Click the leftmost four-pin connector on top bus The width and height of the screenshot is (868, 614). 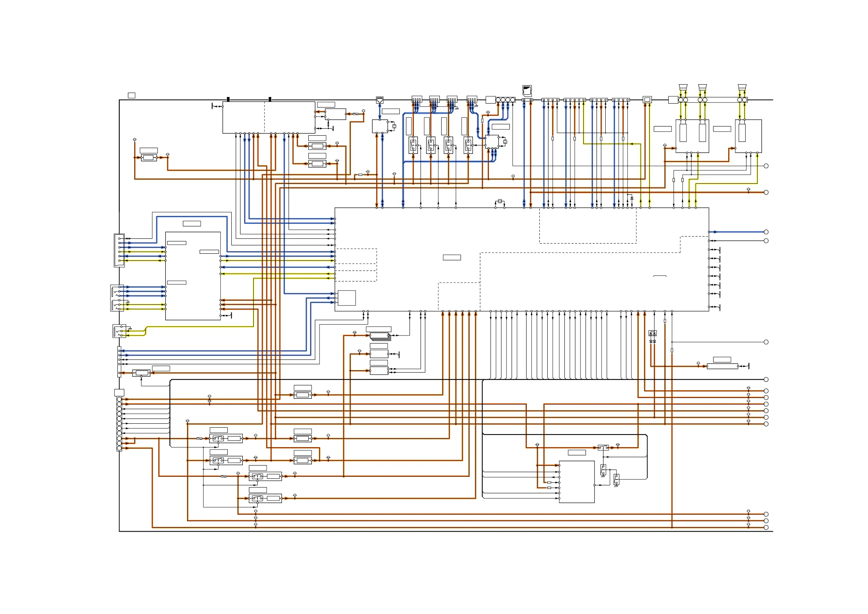click(417, 99)
